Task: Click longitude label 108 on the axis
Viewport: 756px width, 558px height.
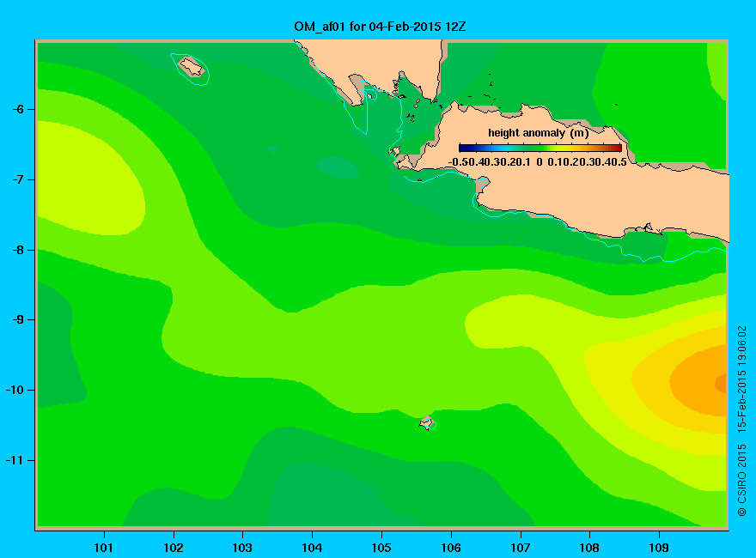Action: (x=589, y=548)
